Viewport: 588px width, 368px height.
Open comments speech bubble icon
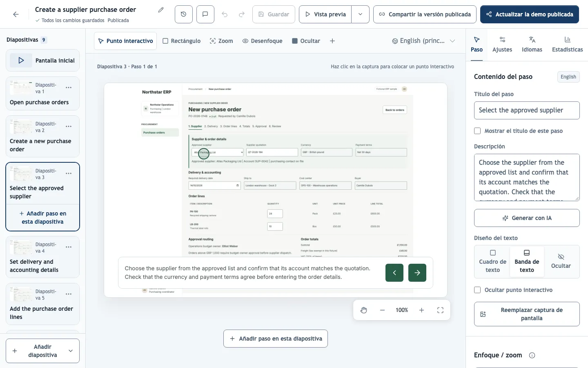click(x=205, y=14)
